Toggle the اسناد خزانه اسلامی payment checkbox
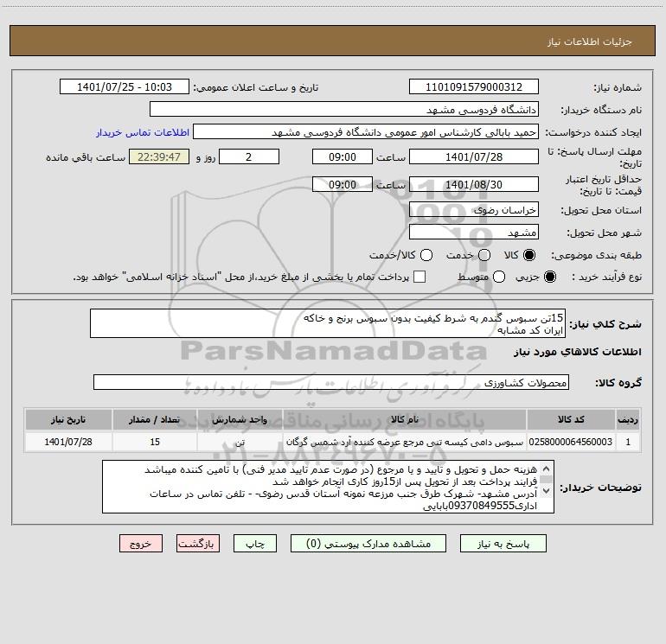The height and width of the screenshot is (644, 666). [x=419, y=277]
